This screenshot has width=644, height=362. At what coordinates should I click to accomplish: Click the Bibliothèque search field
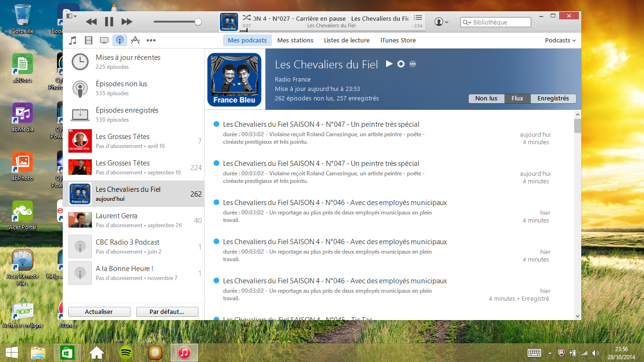point(495,22)
